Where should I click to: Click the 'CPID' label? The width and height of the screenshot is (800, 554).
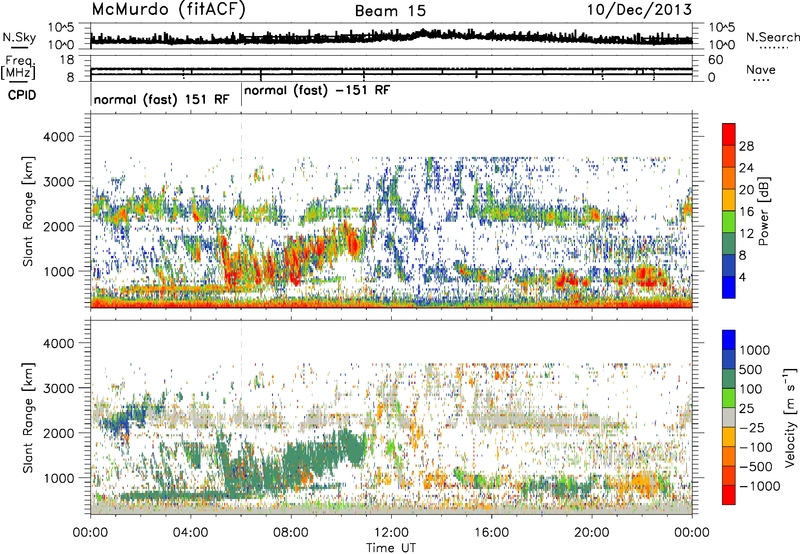[22, 95]
